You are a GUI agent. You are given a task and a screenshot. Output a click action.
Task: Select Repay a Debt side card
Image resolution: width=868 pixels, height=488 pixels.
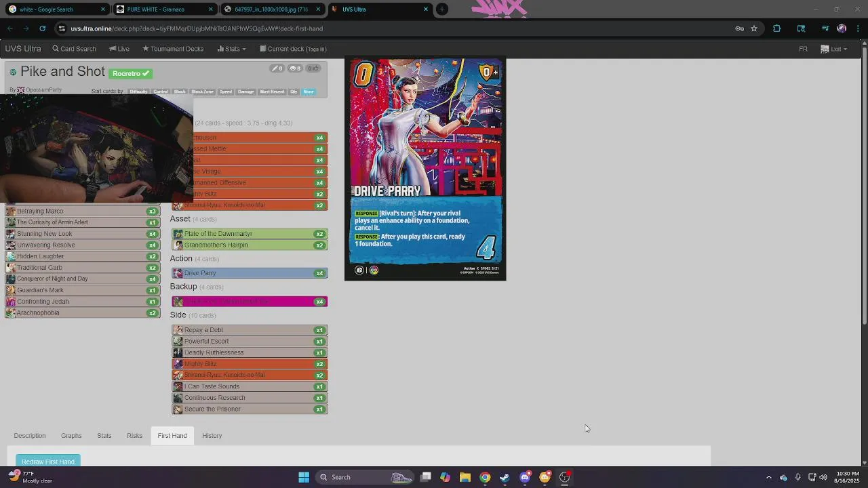[249, 330]
